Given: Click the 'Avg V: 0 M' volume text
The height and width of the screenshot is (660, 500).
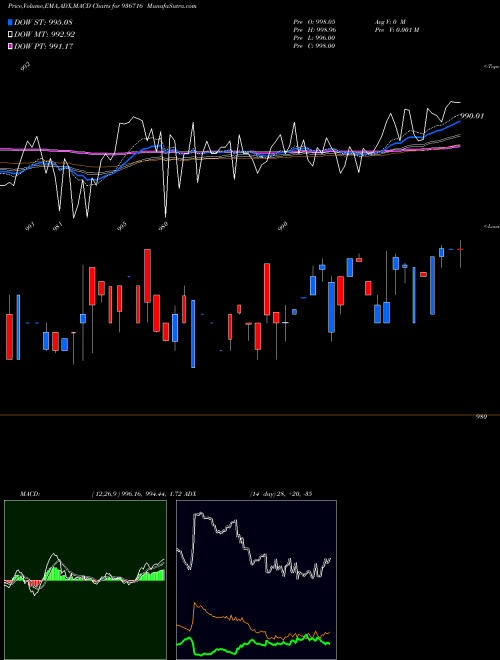Looking at the screenshot, I should pyautogui.click(x=390, y=21).
